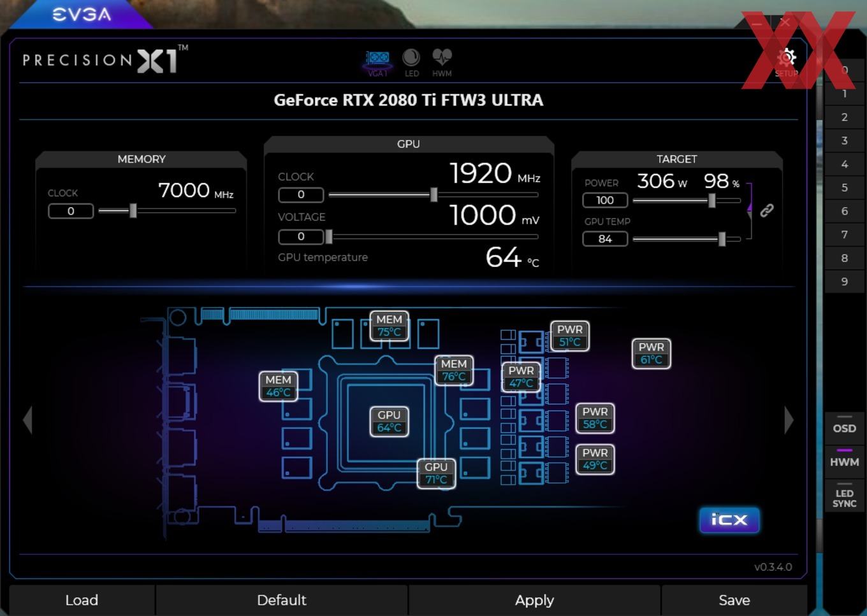Select profile slot 7
Screen dimensions: 867x616
[x=845, y=235]
